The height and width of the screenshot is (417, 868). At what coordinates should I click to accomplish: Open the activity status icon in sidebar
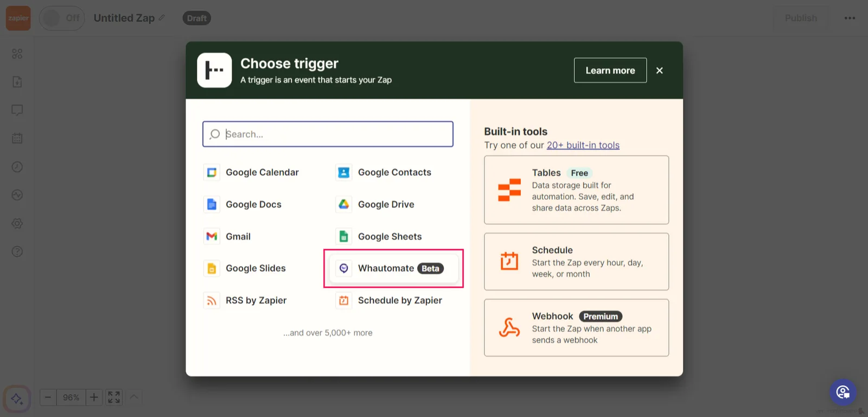pos(17,195)
